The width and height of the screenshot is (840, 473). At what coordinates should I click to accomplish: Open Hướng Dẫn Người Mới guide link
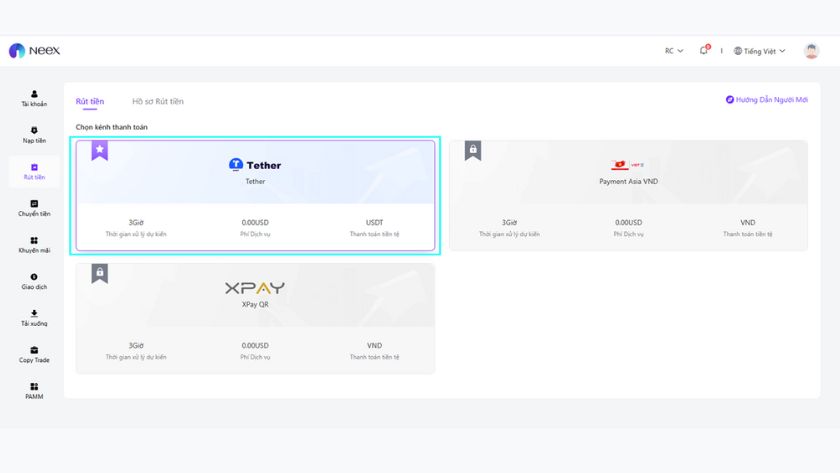767,100
